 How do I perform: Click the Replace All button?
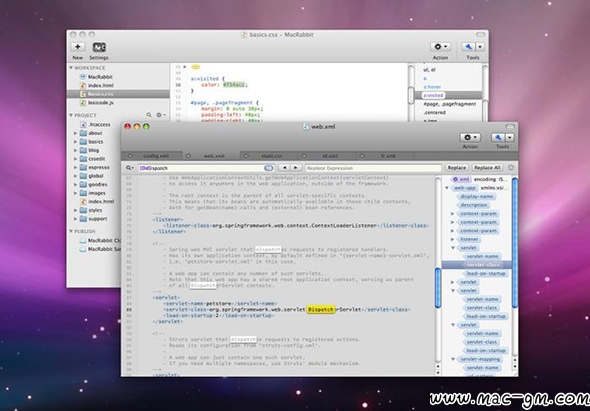pos(487,167)
